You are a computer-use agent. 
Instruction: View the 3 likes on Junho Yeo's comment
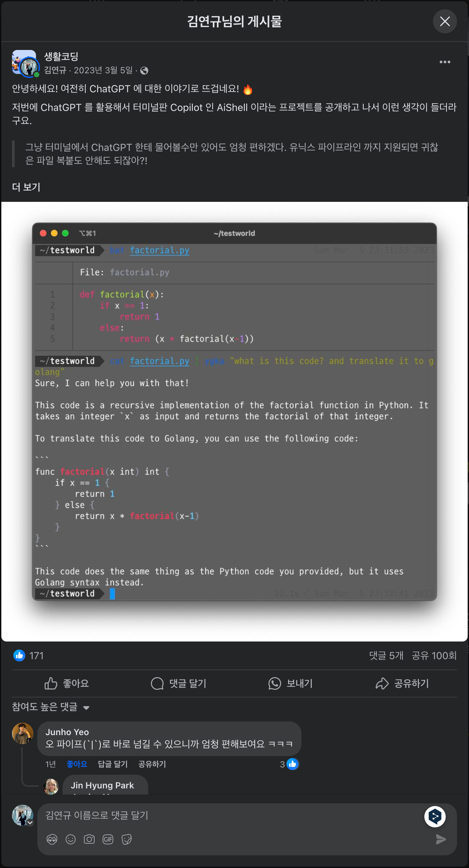pos(289,764)
